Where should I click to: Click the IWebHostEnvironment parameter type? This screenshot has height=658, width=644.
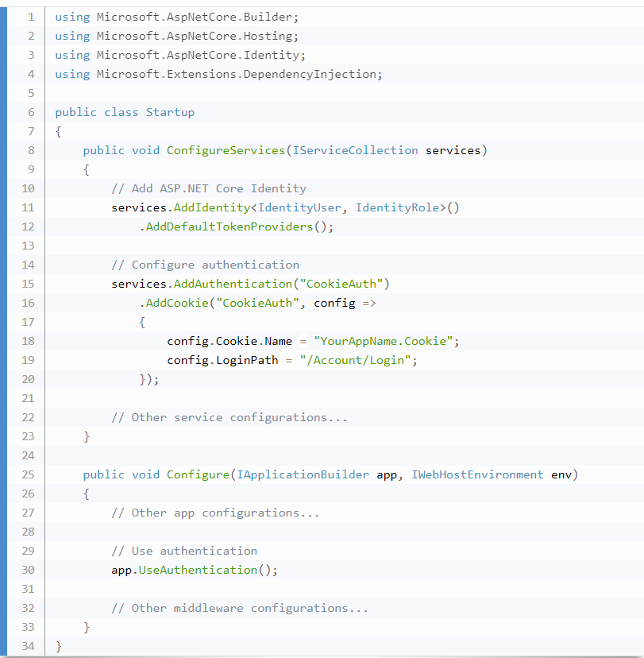point(477,474)
